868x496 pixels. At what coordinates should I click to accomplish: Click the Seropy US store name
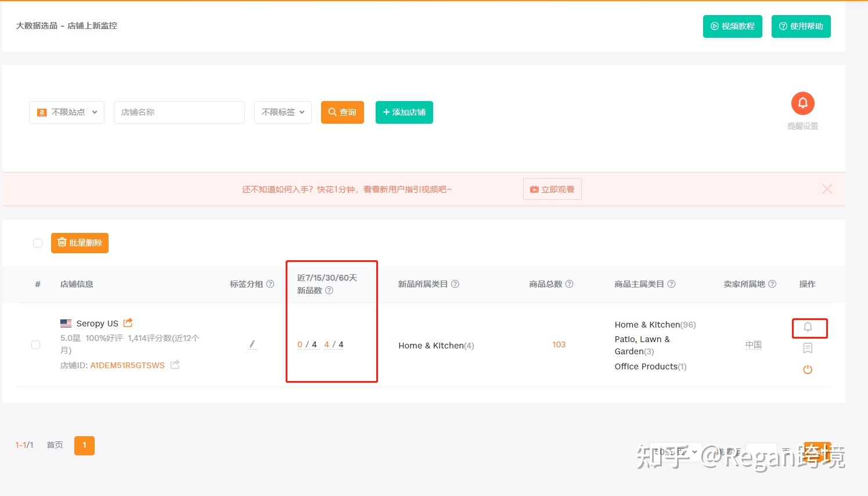[x=97, y=324]
